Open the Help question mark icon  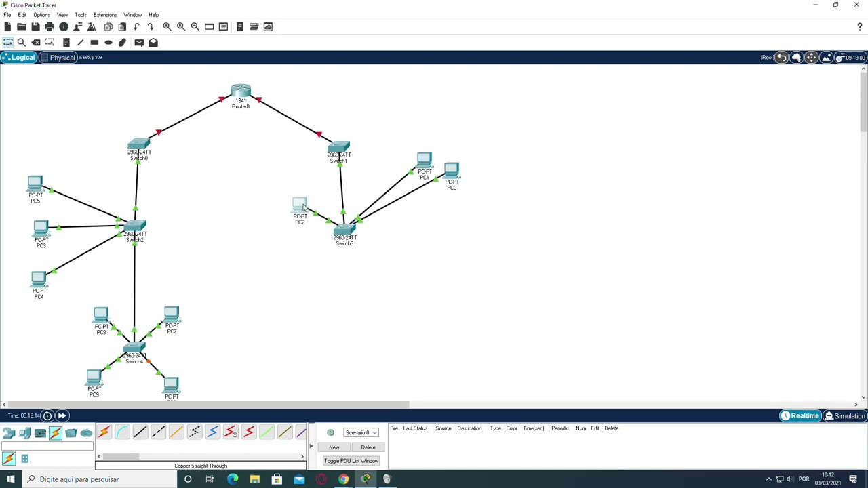coord(860,26)
